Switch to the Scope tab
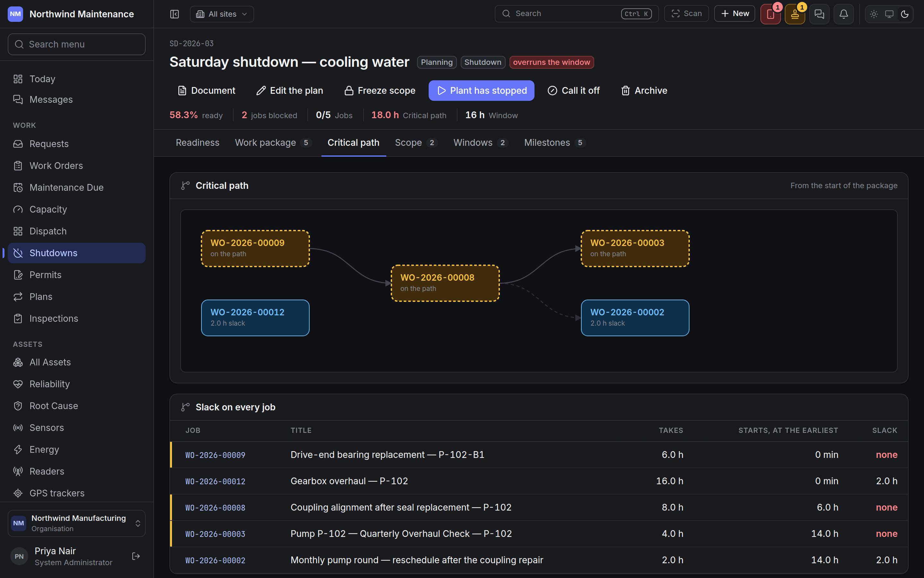This screenshot has height=578, width=924. pyautogui.click(x=416, y=143)
